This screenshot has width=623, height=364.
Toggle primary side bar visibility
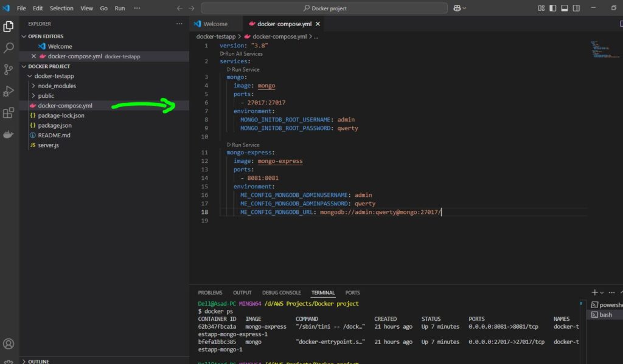(x=552, y=8)
